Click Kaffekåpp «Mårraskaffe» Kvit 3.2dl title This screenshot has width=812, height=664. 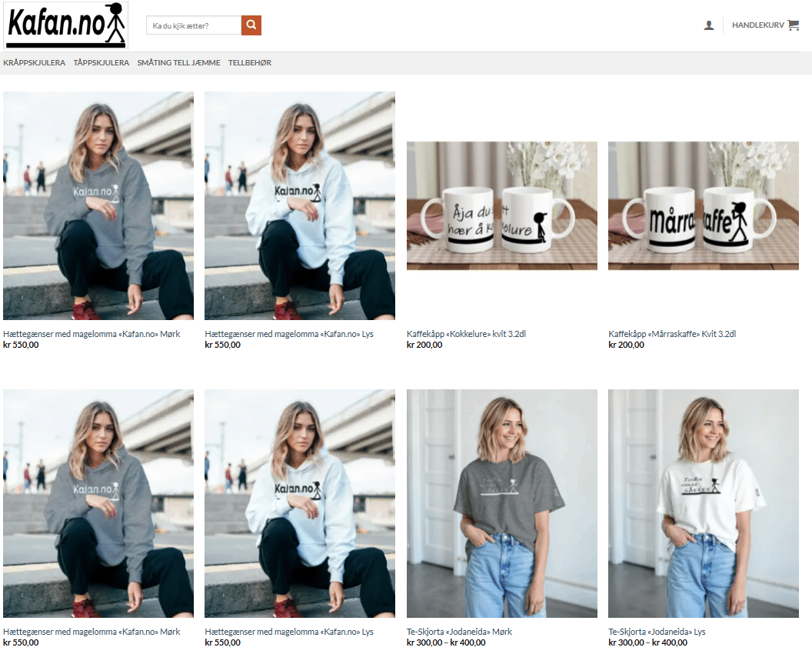[x=672, y=334]
